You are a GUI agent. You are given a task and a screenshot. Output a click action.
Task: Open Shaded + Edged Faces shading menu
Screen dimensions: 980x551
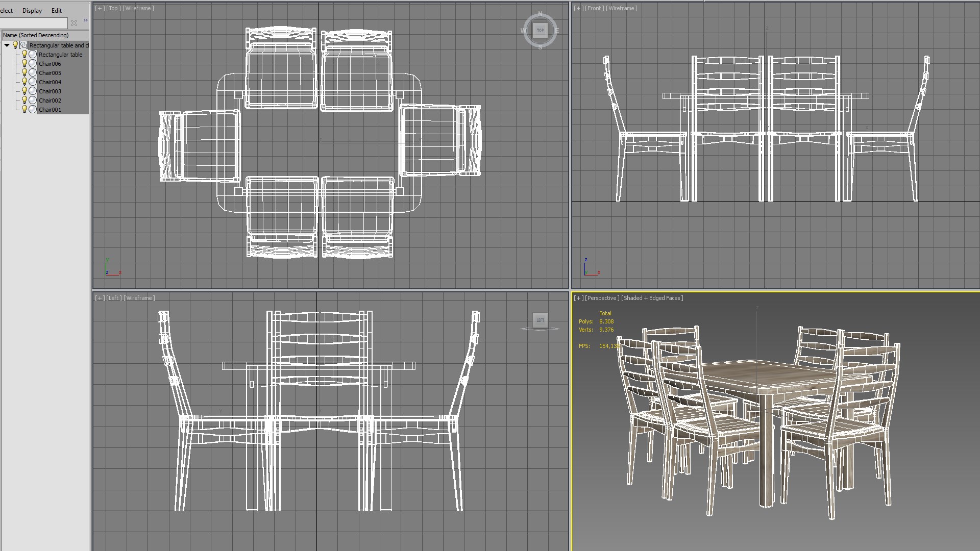coord(652,298)
